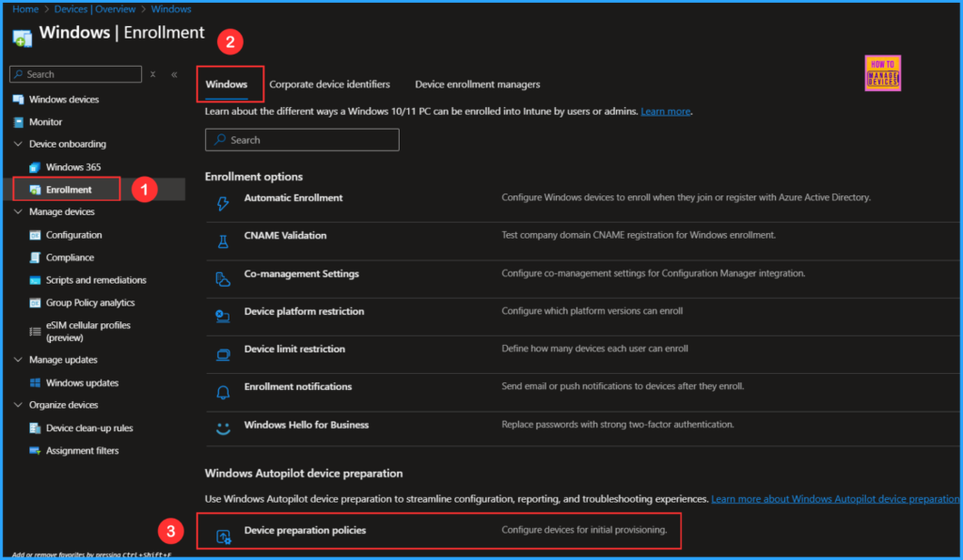Screen dimensions: 963x560
Task: Switch to Device enrollment managers tab
Action: pyautogui.click(x=477, y=85)
